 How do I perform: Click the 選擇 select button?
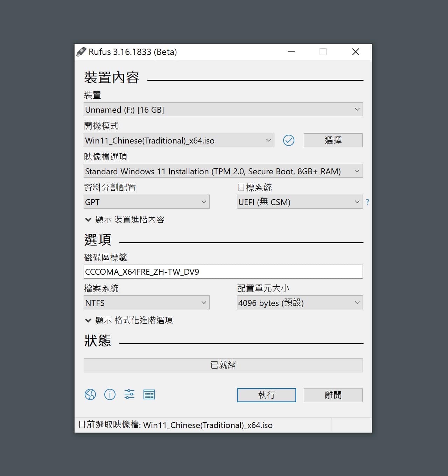tap(333, 140)
